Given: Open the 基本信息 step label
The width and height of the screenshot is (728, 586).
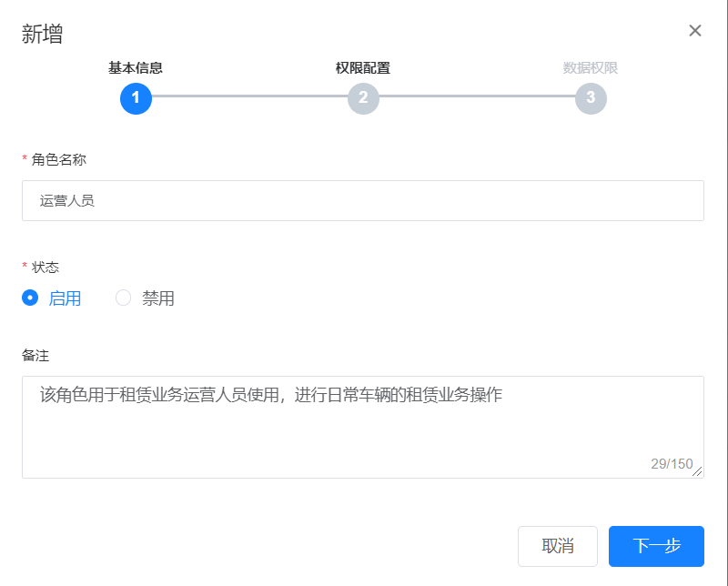Looking at the screenshot, I should coord(136,68).
